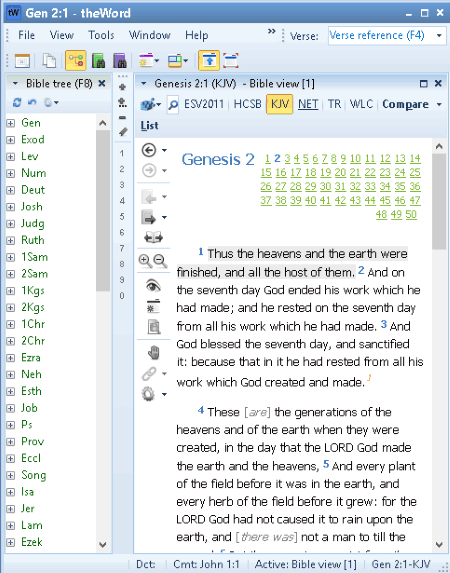Open the Help menu
Image resolution: width=450 pixels, height=573 pixels.
tap(197, 35)
